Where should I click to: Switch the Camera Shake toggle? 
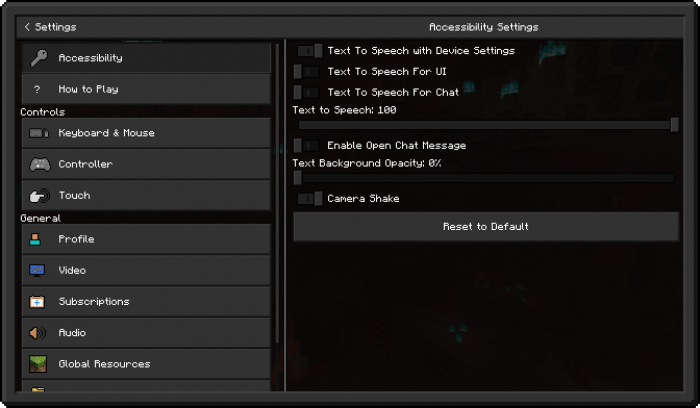tap(309, 199)
